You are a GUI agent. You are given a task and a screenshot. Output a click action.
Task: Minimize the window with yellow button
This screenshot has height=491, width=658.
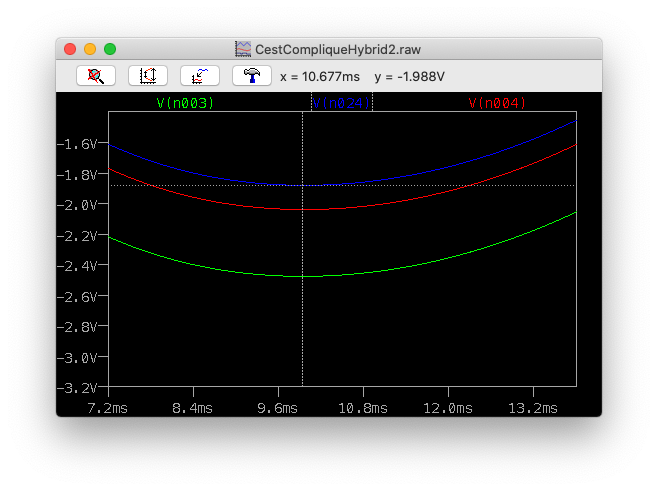pos(90,49)
